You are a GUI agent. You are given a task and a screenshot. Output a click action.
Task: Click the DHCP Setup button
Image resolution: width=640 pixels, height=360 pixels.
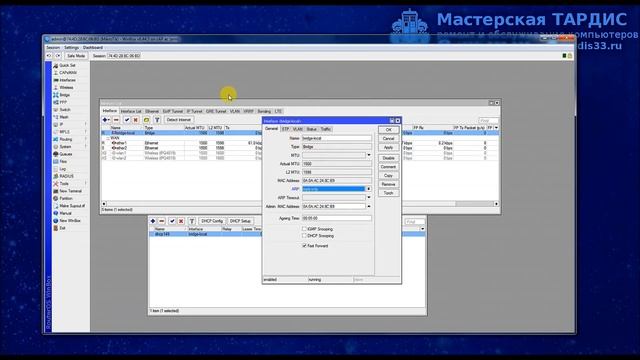pyautogui.click(x=240, y=221)
